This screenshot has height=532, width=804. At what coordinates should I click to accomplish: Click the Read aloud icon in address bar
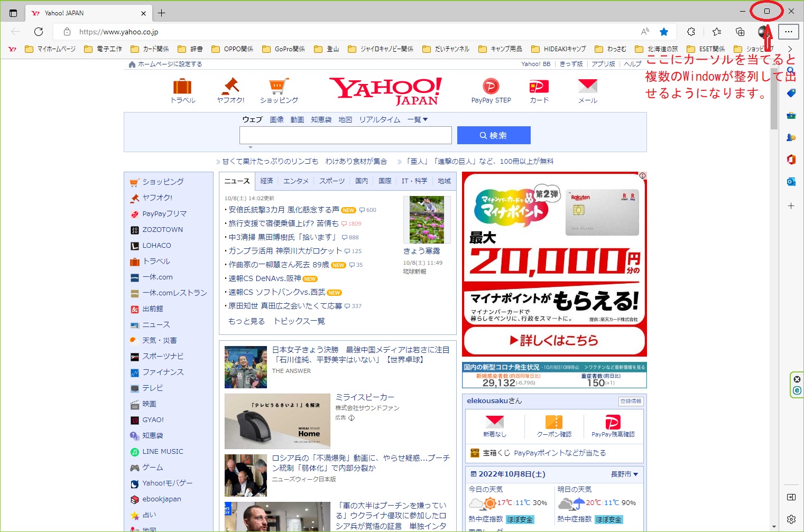coord(645,32)
